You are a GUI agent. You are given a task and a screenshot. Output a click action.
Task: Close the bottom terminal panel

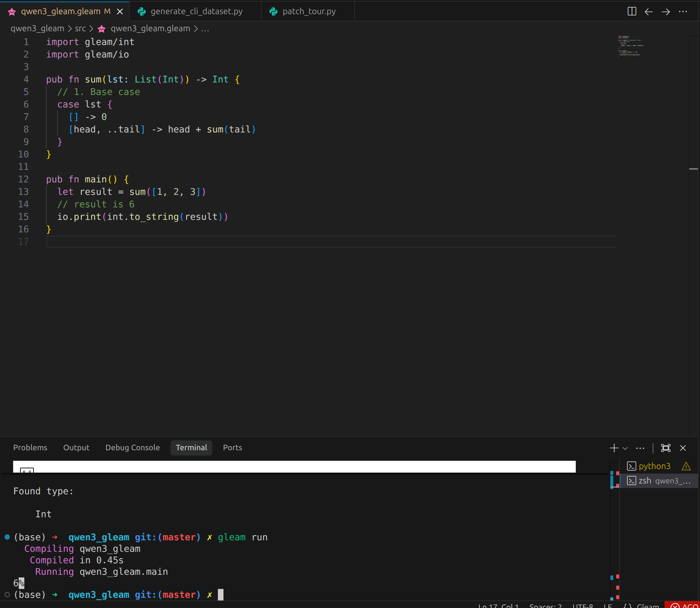point(683,448)
